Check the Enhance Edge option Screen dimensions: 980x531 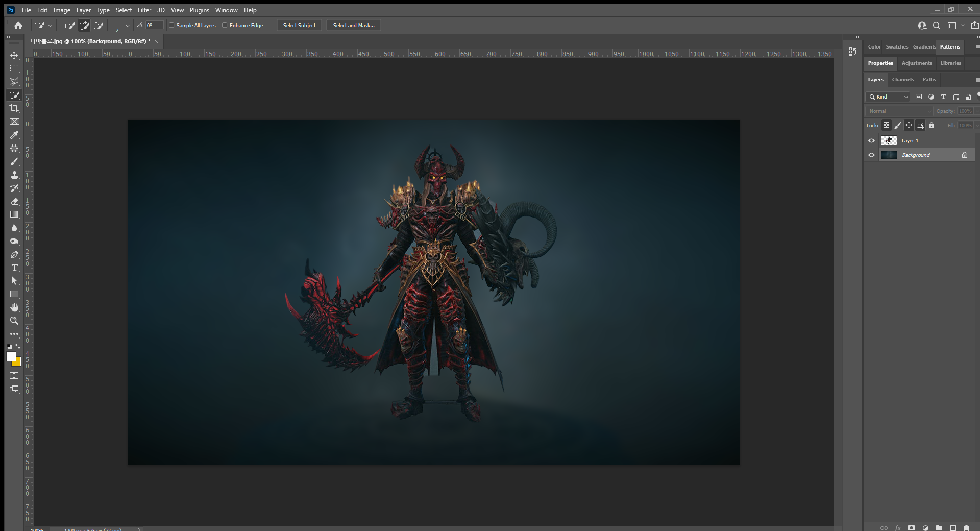[225, 25]
